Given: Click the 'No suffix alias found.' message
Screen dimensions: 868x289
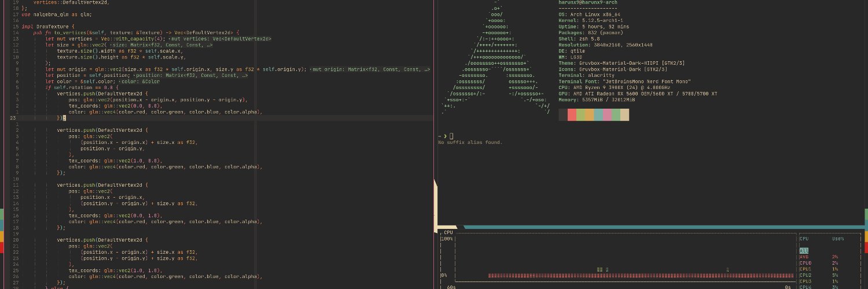Looking at the screenshot, I should point(470,142).
